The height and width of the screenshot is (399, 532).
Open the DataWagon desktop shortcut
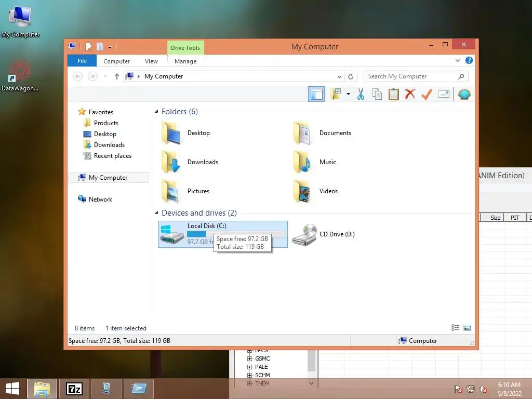point(20,75)
